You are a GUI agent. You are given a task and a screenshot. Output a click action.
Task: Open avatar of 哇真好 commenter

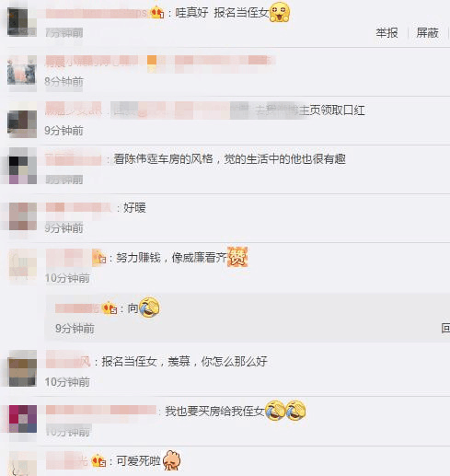point(22,22)
